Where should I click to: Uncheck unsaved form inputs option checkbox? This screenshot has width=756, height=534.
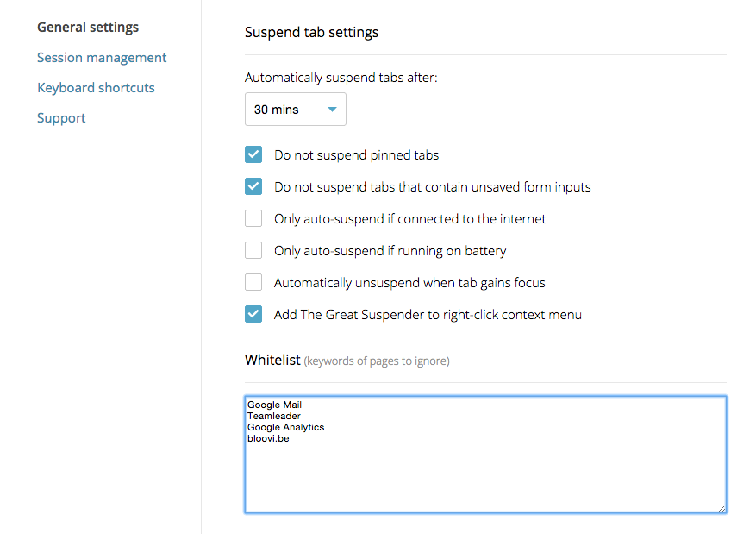tap(253, 186)
